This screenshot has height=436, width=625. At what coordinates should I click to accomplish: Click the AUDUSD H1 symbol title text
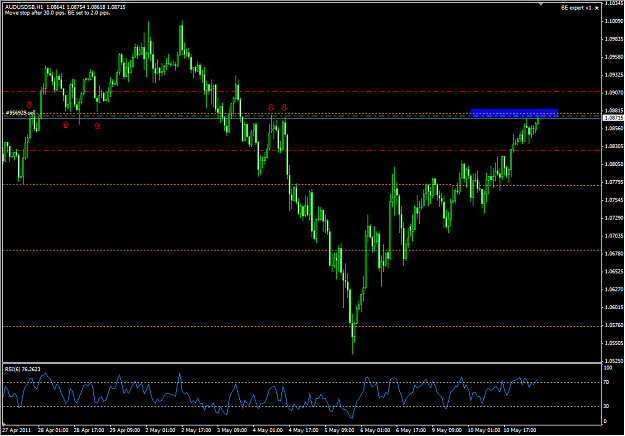pos(24,7)
